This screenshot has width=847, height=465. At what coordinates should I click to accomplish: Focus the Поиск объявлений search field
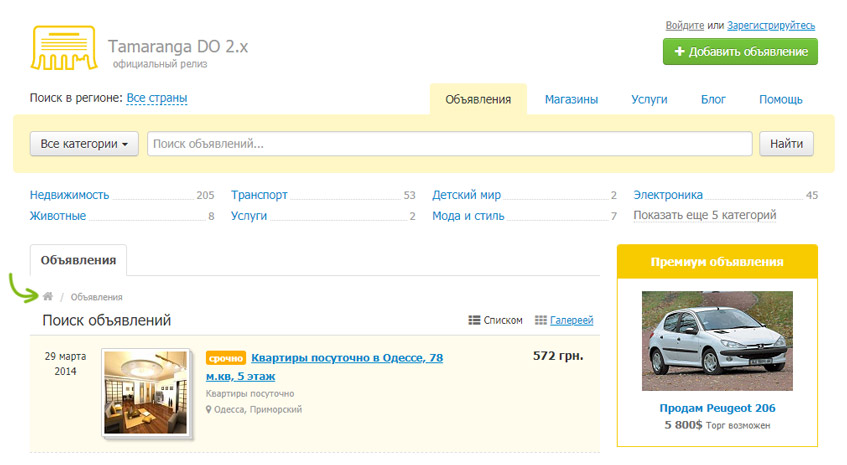[449, 144]
